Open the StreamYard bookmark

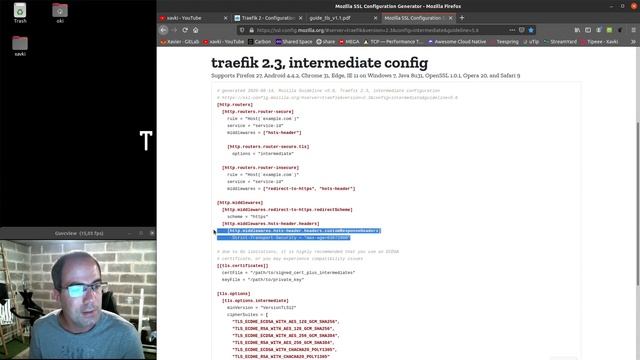(x=561, y=42)
